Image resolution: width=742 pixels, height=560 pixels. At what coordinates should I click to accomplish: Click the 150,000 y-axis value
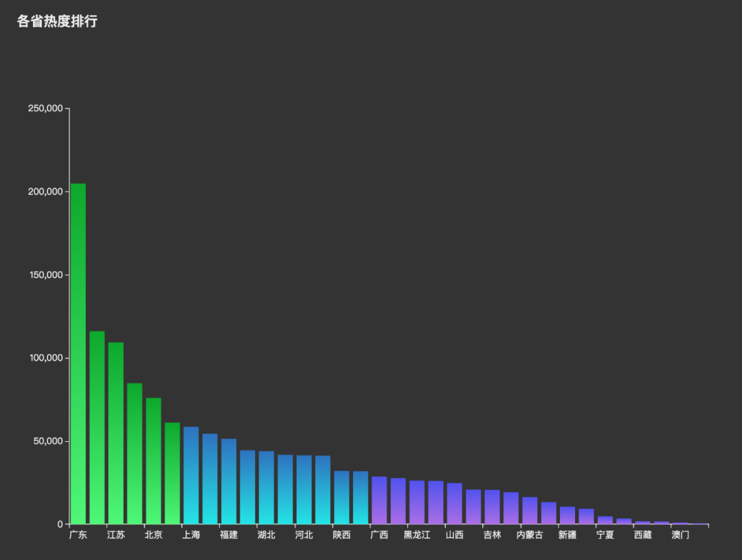click(x=46, y=275)
